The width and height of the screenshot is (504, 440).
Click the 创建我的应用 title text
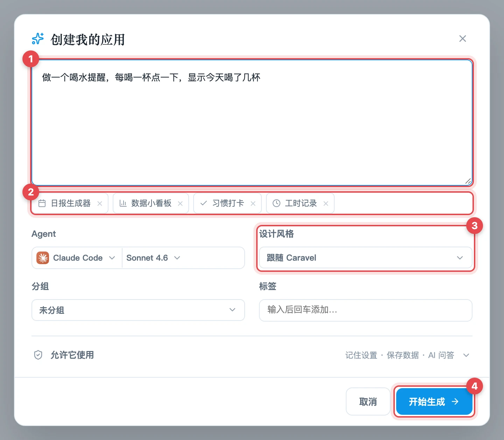click(88, 40)
